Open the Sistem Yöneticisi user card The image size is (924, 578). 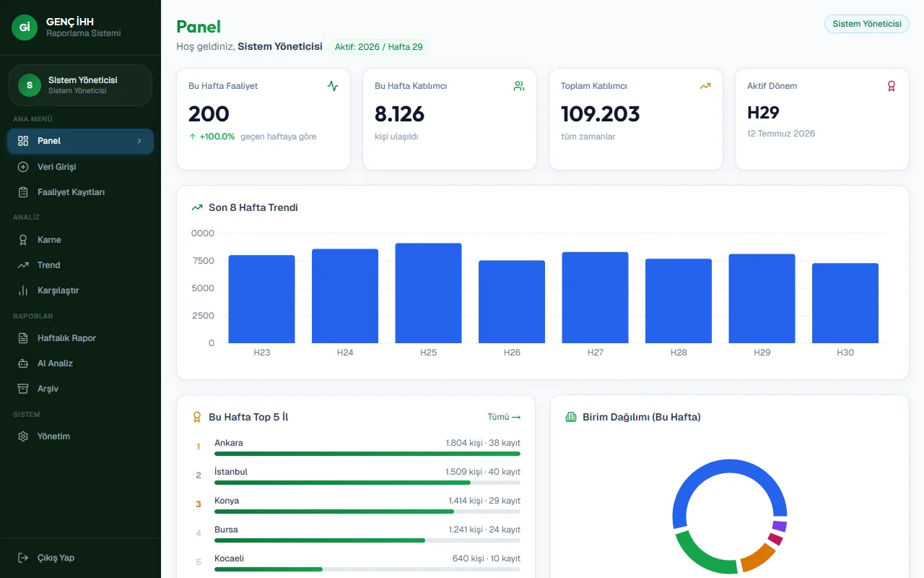(x=80, y=85)
